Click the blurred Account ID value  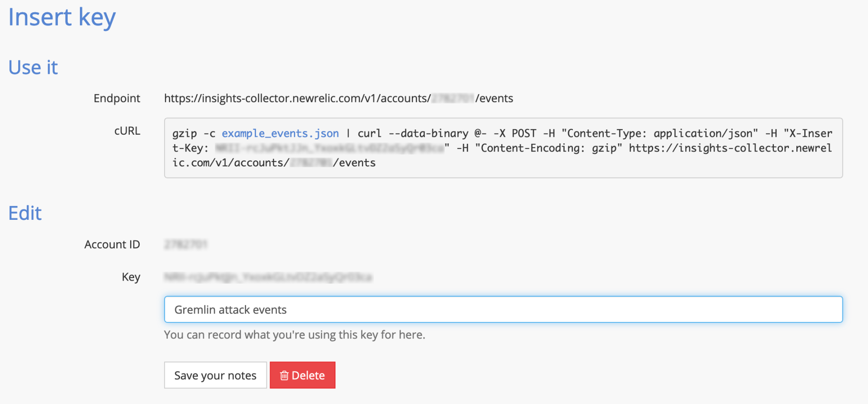186,245
